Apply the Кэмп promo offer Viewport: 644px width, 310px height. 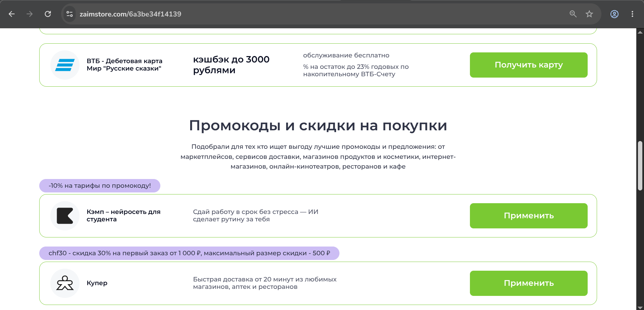pos(529,216)
